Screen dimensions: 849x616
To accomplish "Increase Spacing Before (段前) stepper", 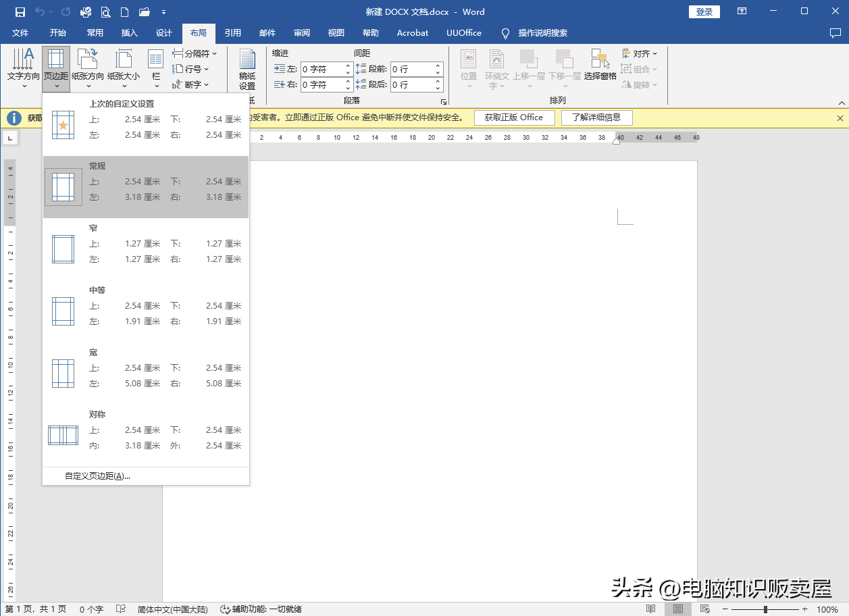I will 438,66.
